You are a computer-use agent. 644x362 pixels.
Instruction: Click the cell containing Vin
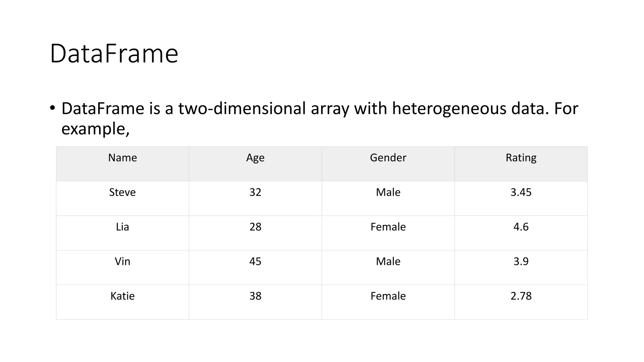122,261
